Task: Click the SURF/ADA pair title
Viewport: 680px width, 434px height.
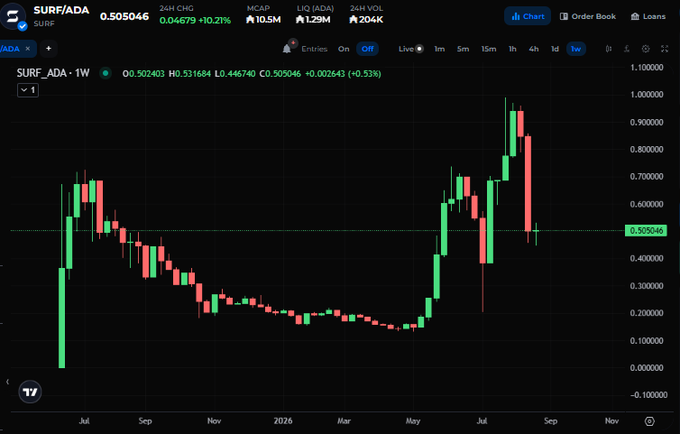Action: pos(61,10)
